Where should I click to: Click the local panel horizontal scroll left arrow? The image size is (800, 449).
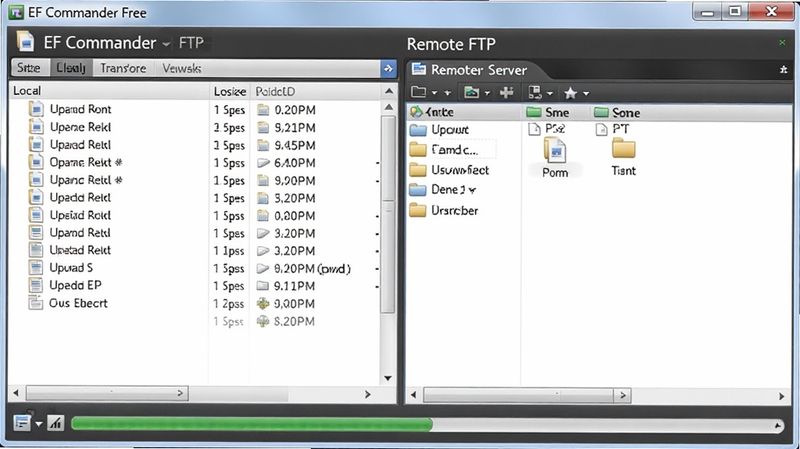click(16, 393)
